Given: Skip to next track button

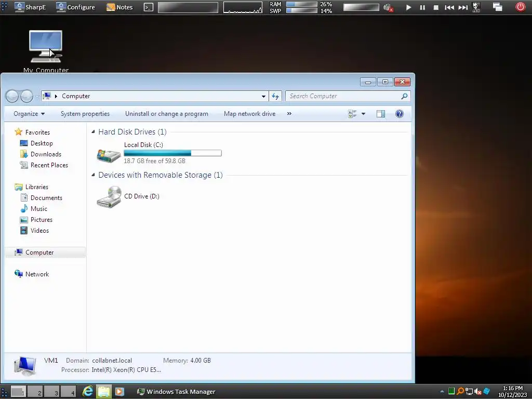Looking at the screenshot, I should pos(463,7).
